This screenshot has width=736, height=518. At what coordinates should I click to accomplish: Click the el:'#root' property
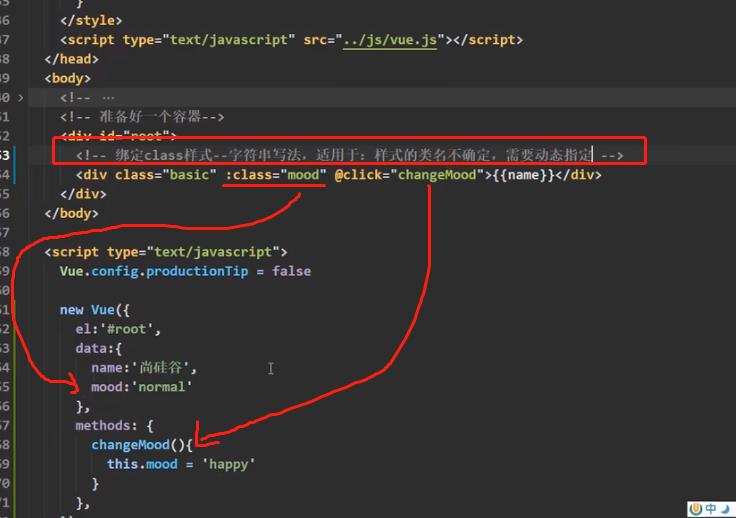pyautogui.click(x=118, y=329)
